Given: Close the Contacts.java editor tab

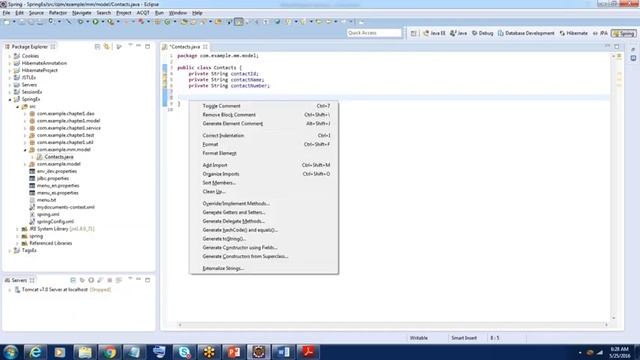Looking at the screenshot, I should pyautogui.click(x=205, y=47).
